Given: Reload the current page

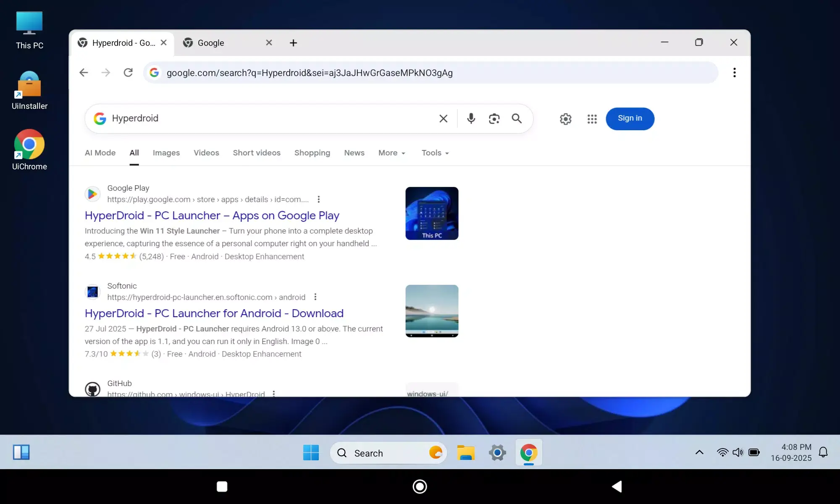Looking at the screenshot, I should (128, 72).
